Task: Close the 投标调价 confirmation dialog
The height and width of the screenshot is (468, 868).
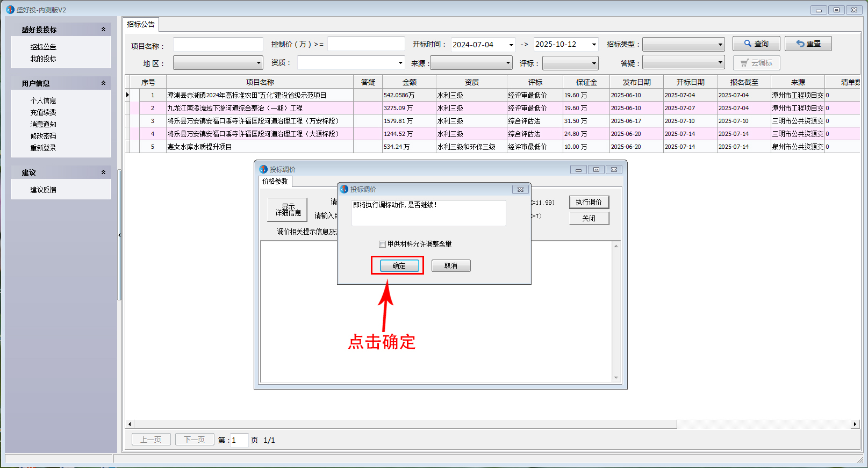Action: [x=520, y=189]
